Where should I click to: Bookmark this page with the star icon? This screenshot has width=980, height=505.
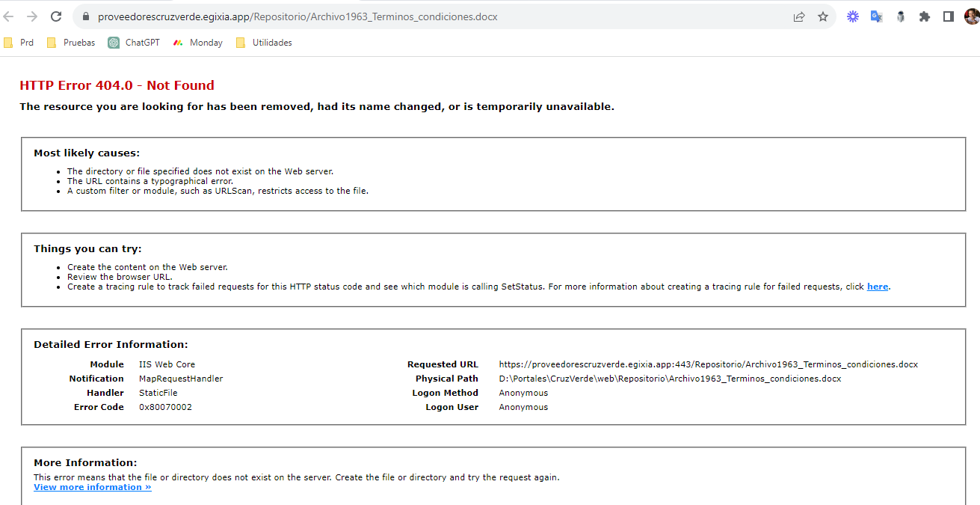click(823, 16)
